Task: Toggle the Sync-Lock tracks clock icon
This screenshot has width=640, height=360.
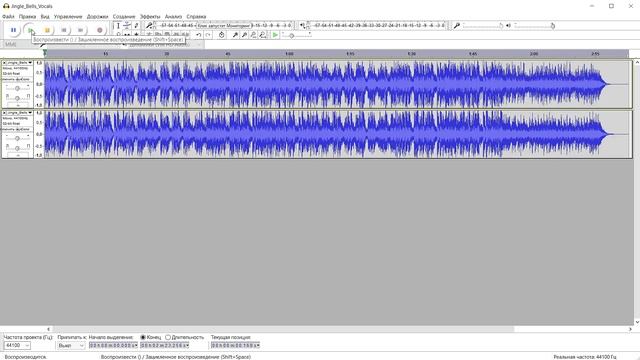Action: point(221,35)
